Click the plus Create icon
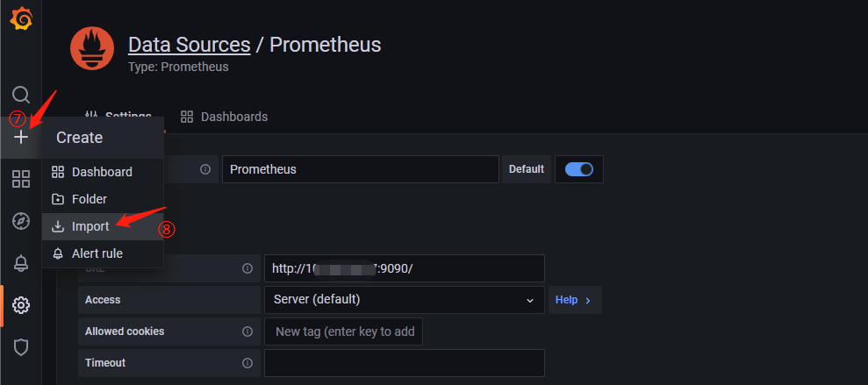Screen dimensions: 868x385 tap(21, 137)
